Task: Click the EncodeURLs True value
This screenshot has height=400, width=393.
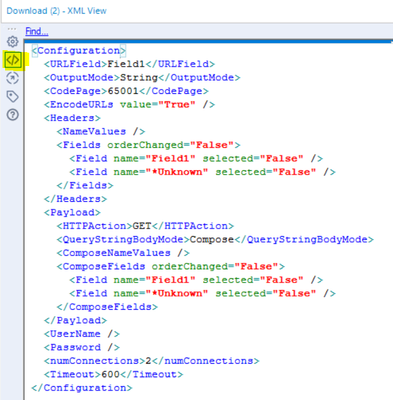Action: [x=177, y=105]
